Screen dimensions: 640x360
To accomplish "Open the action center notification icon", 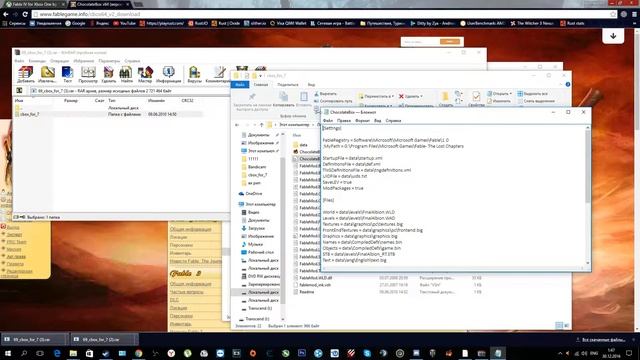I will click(x=629, y=353).
